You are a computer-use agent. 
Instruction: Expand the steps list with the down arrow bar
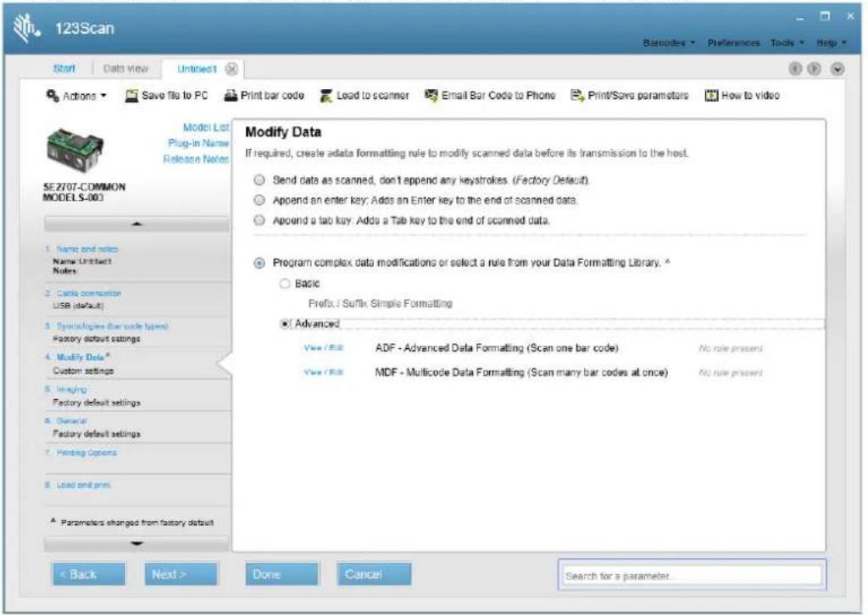click(x=136, y=544)
